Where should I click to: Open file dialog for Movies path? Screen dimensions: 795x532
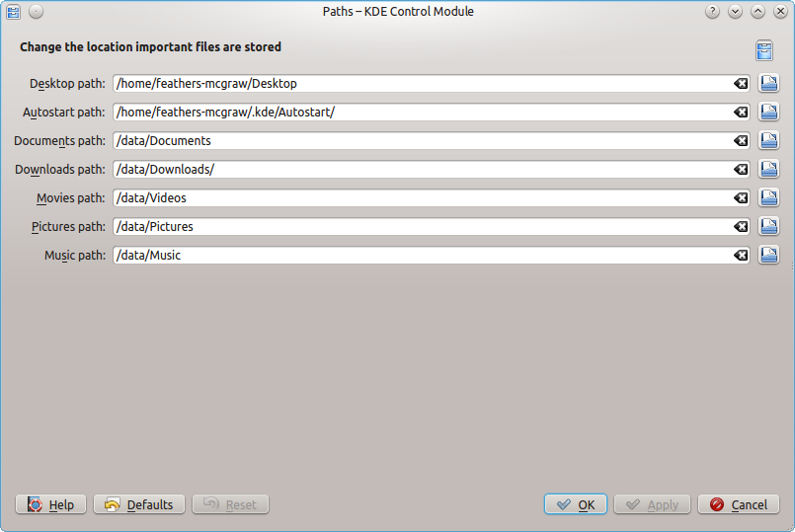[x=768, y=198]
